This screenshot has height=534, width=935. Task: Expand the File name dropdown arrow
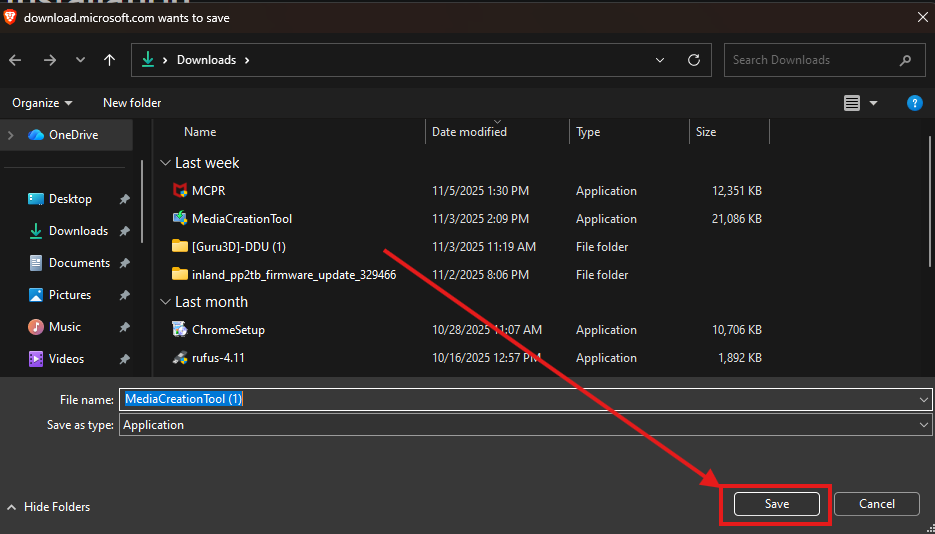coord(924,399)
